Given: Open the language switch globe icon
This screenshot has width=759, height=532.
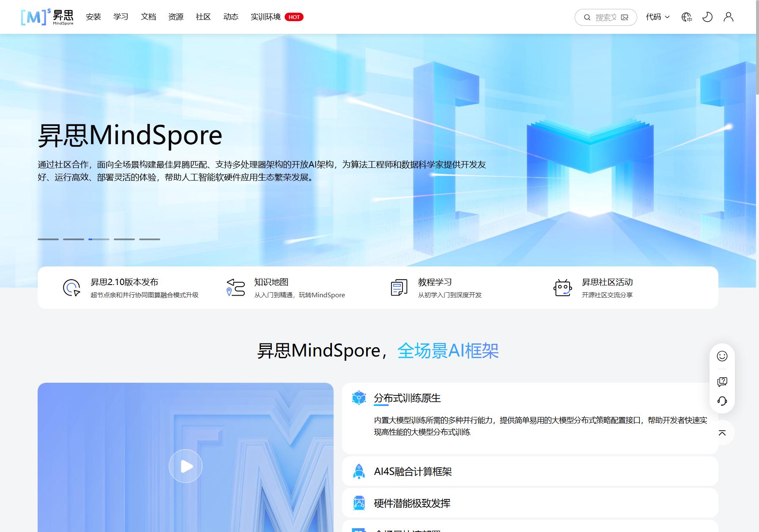Looking at the screenshot, I should tap(687, 17).
